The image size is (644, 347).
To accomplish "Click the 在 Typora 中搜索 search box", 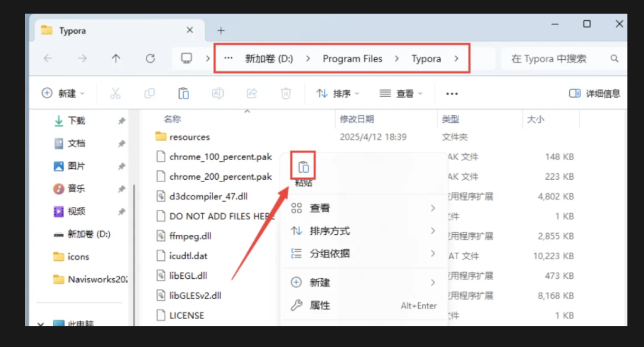I will point(563,59).
